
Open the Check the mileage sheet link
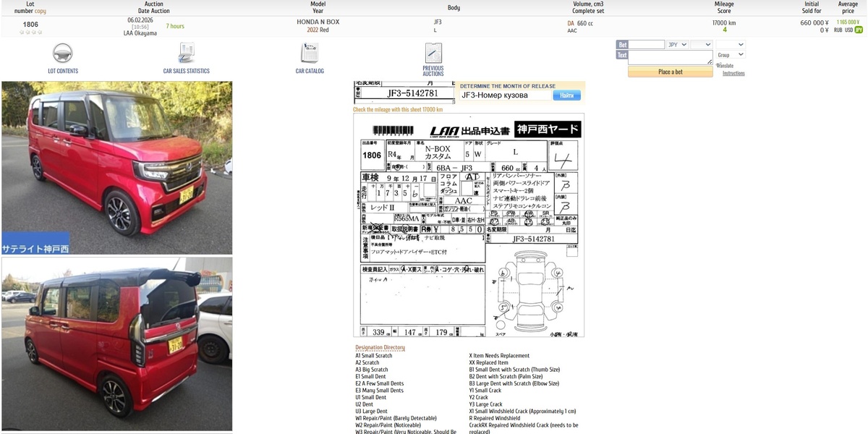398,109
